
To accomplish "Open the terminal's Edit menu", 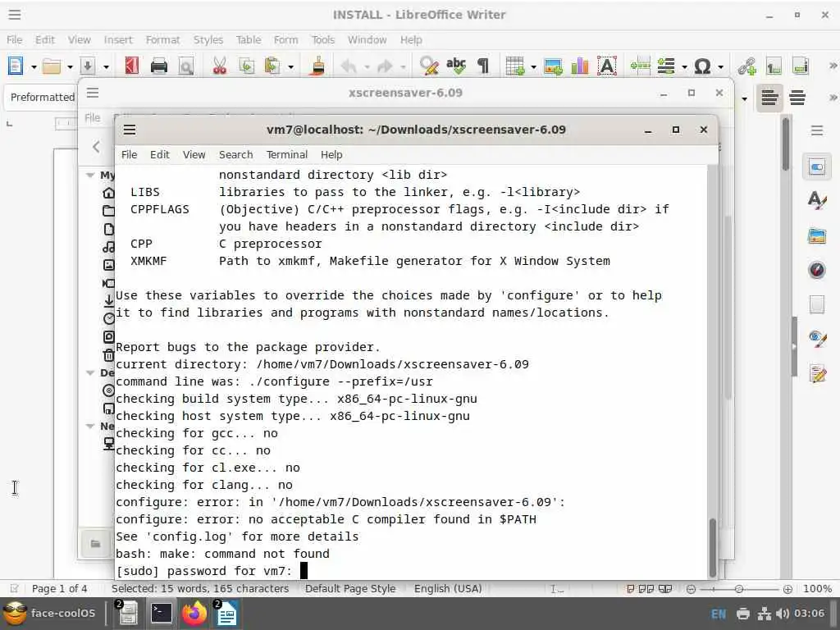I will point(160,154).
